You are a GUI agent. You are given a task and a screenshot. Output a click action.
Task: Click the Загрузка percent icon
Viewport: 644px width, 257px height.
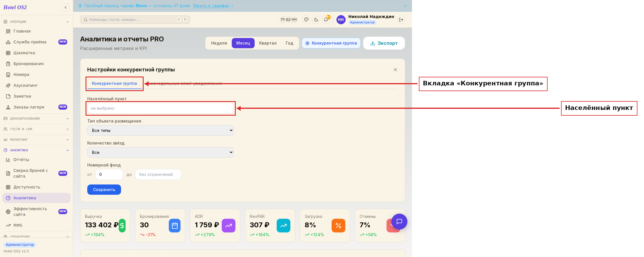pyautogui.click(x=338, y=226)
